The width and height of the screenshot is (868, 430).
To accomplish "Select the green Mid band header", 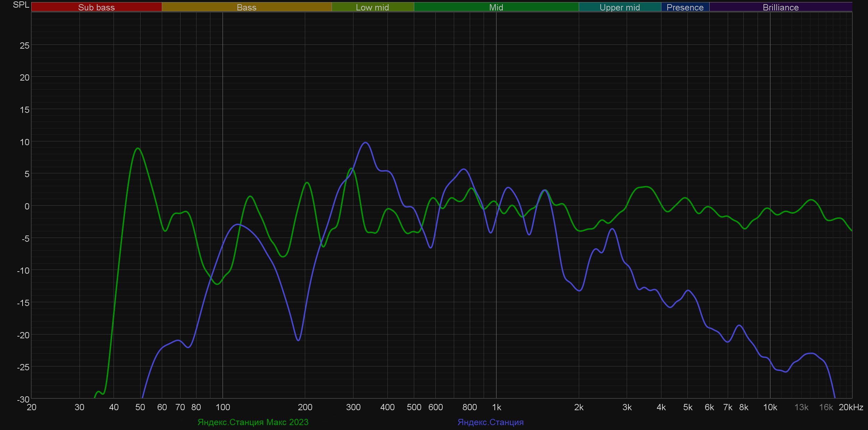I will coord(496,7).
